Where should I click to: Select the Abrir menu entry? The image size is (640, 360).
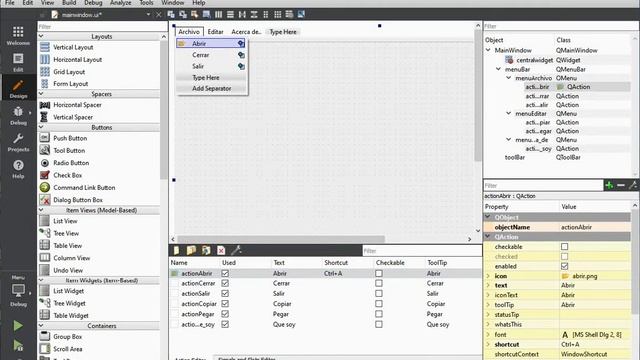pyautogui.click(x=211, y=43)
